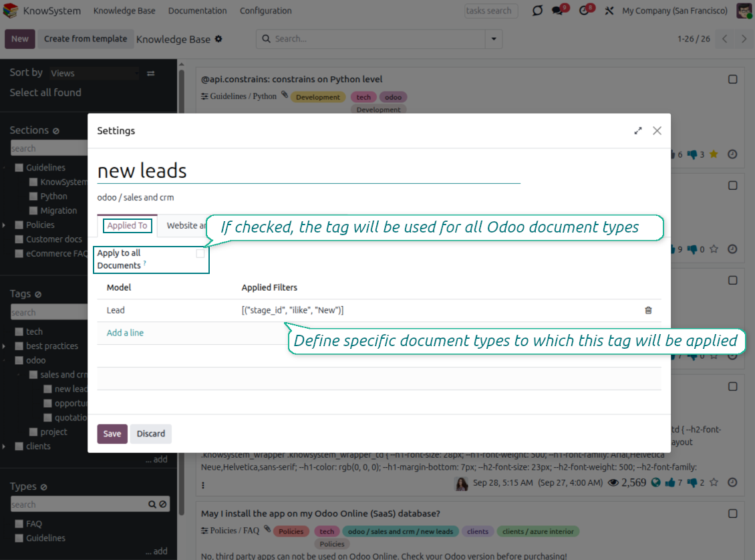Screen dimensions: 755x560
Task: Check the FAQ type filter checkbox
Action: pos(19,524)
